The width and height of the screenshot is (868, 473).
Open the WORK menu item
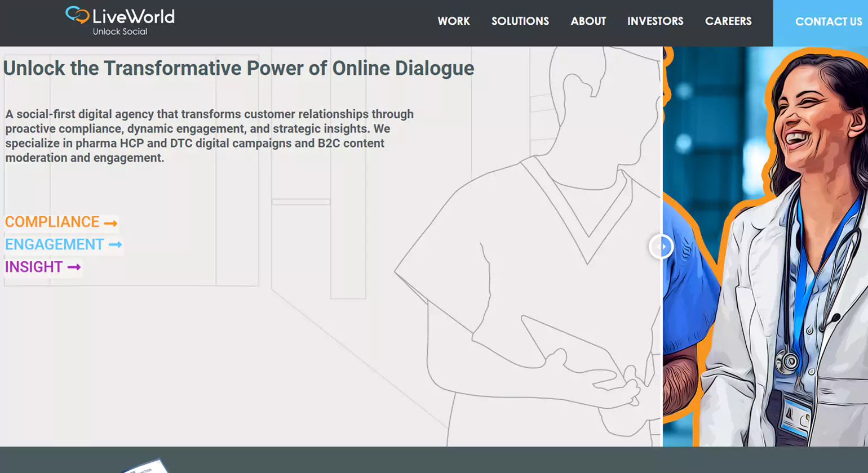453,21
